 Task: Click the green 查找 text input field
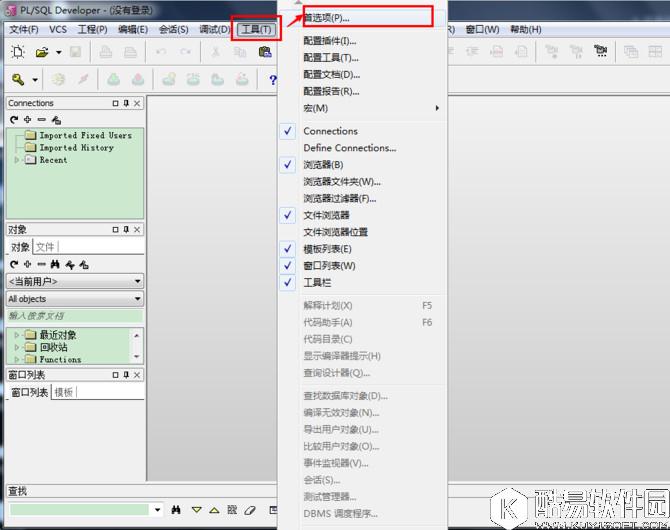79,509
